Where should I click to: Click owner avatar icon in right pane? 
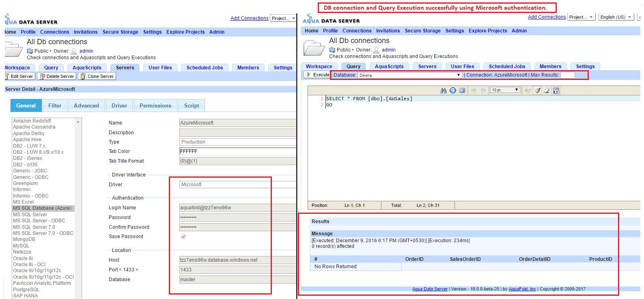376,50
